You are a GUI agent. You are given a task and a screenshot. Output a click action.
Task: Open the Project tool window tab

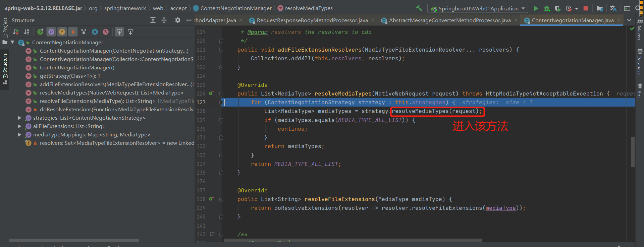click(5, 30)
